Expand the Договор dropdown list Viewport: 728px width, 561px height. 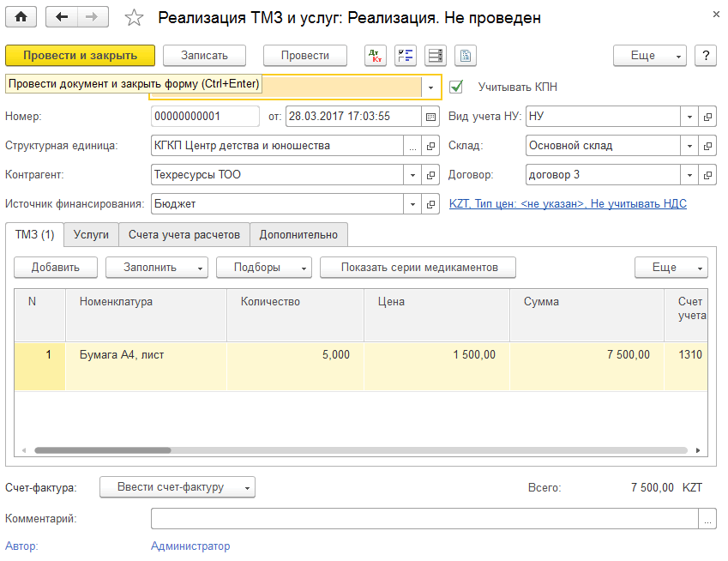(x=690, y=175)
